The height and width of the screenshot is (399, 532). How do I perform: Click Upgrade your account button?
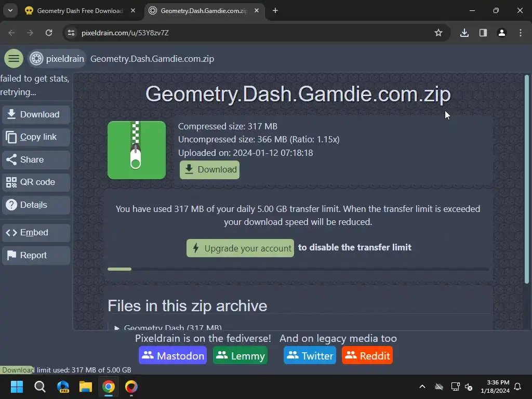pos(240,248)
